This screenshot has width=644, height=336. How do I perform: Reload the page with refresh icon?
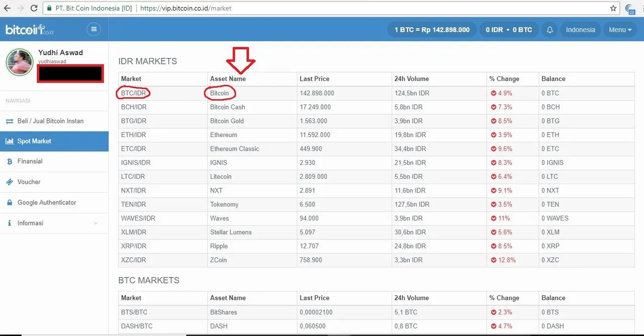(34, 8)
